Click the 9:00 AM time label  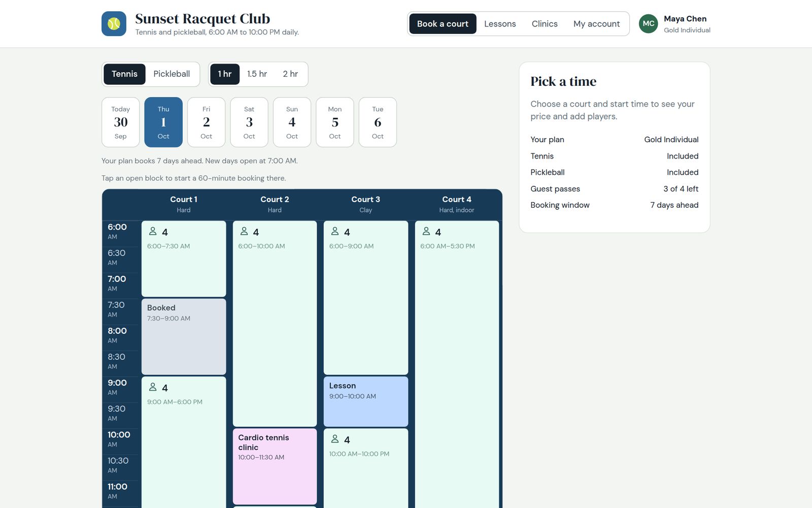point(117,387)
